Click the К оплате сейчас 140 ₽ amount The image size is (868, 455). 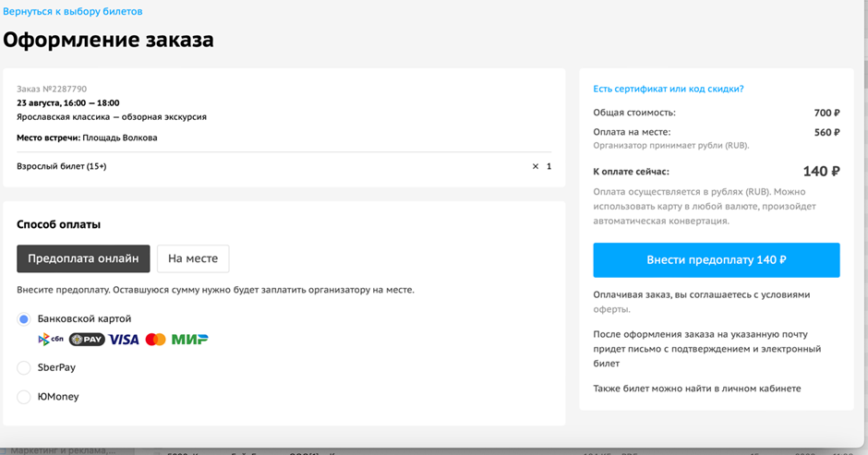point(821,172)
